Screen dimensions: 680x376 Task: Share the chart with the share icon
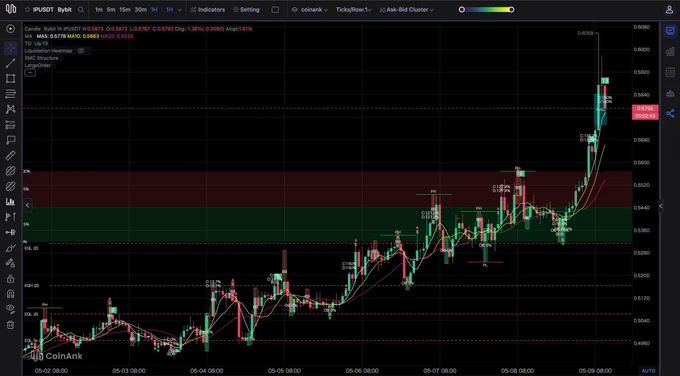coord(670,114)
